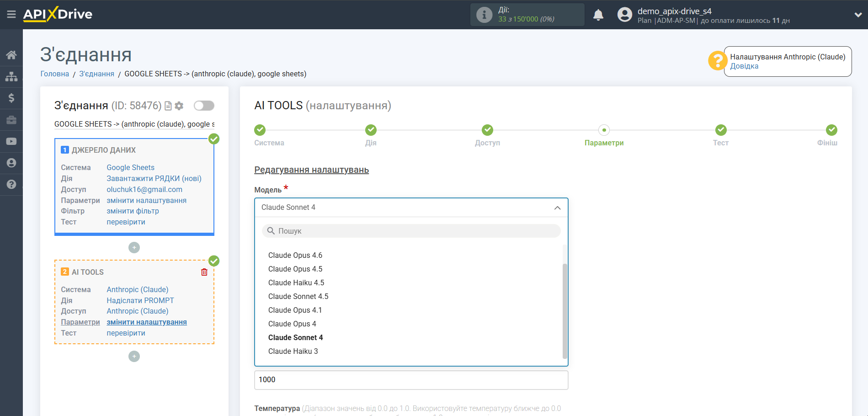Open the hamburger menu in header
Screen dimensions: 868x416
(11, 15)
